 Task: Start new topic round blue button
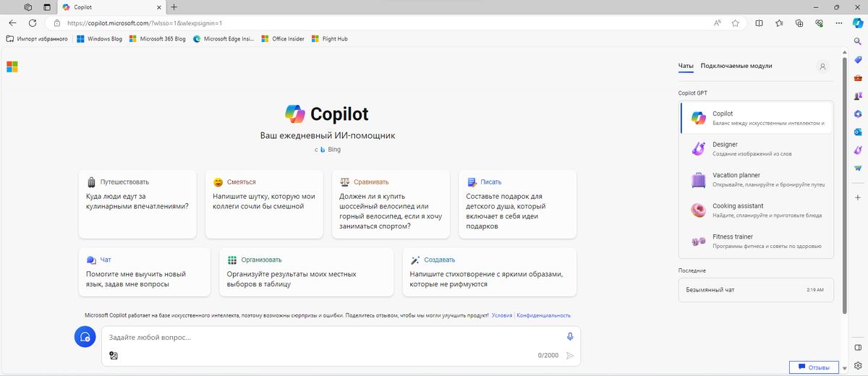tap(85, 337)
